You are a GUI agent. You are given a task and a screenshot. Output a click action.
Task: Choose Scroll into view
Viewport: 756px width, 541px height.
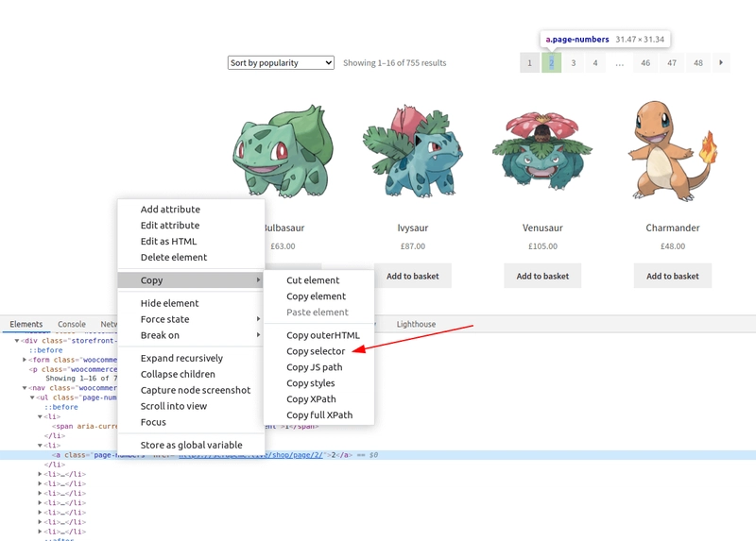(191, 406)
